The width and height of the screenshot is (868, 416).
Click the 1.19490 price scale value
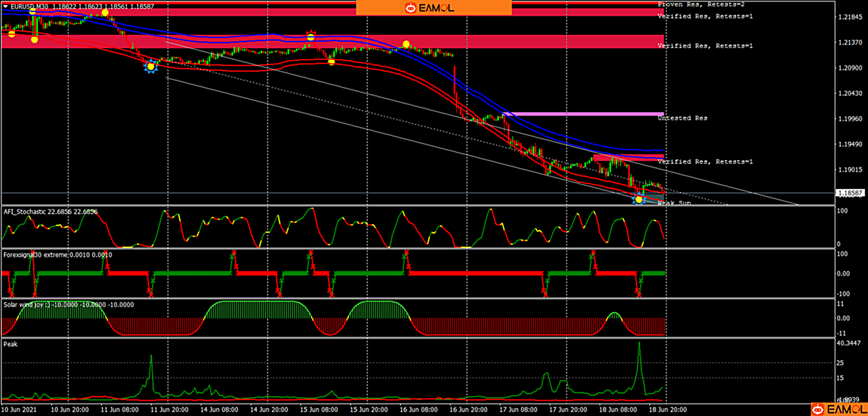pyautogui.click(x=850, y=144)
